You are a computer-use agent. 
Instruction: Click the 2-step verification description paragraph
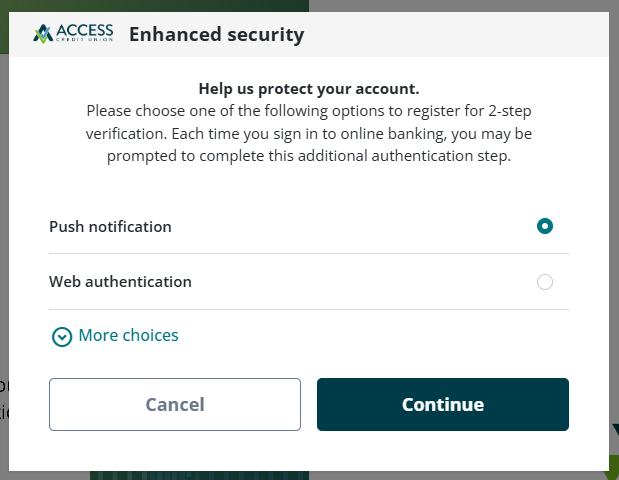(308, 133)
